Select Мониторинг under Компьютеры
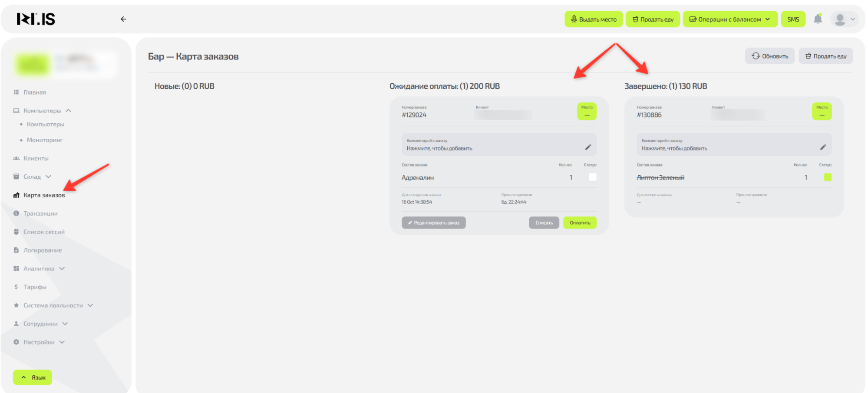Image resolution: width=868 pixels, height=393 pixels. coord(45,140)
